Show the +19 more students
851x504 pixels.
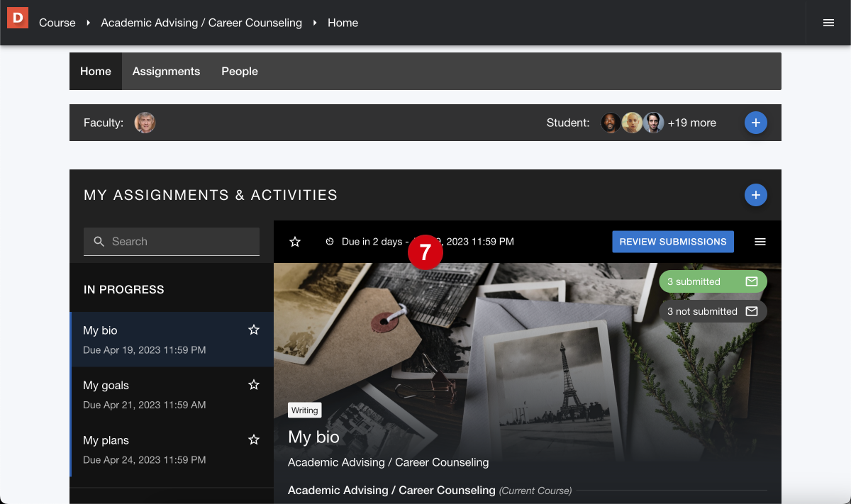692,123
